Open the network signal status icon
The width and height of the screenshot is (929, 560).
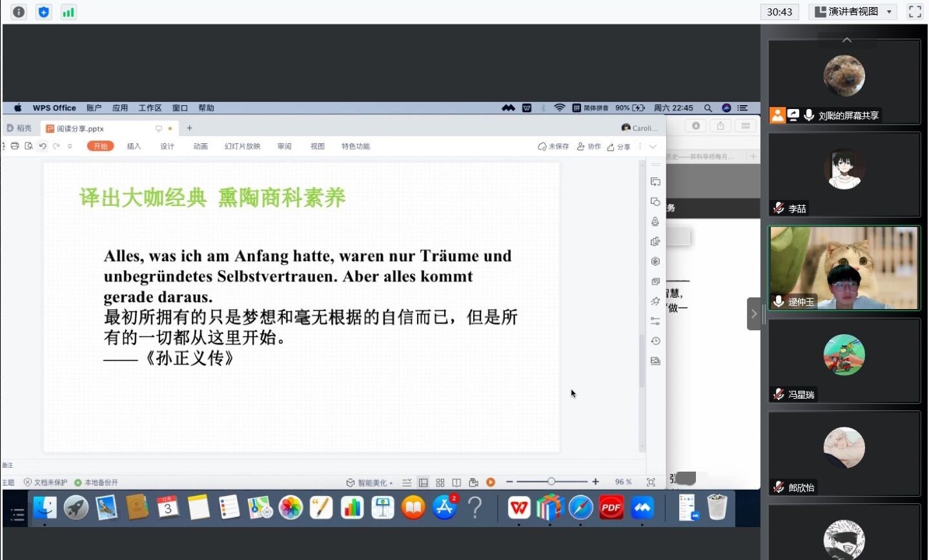68,12
